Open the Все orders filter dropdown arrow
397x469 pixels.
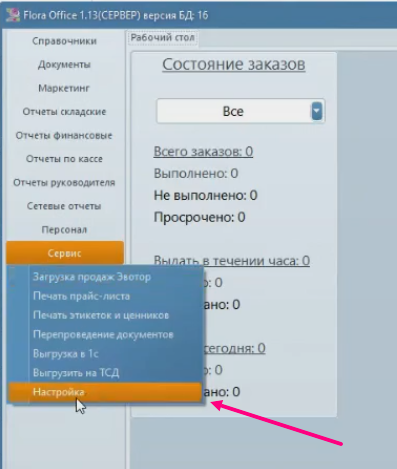tap(317, 111)
